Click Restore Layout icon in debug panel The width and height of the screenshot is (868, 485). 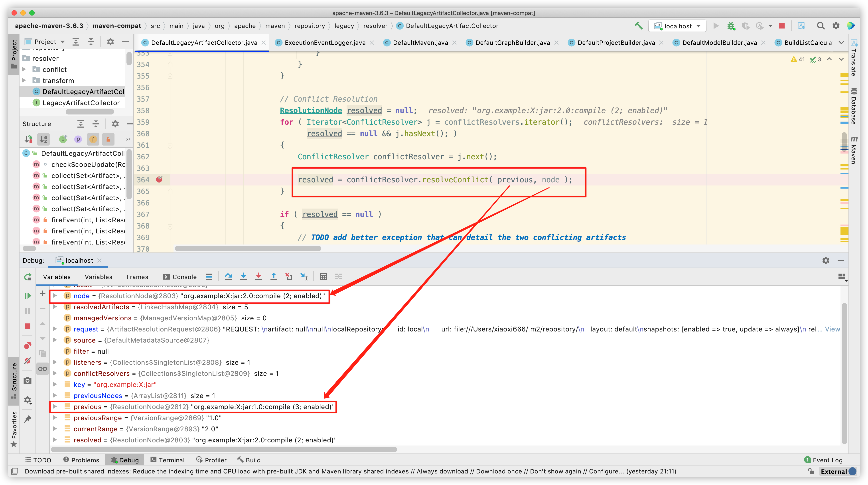(842, 277)
